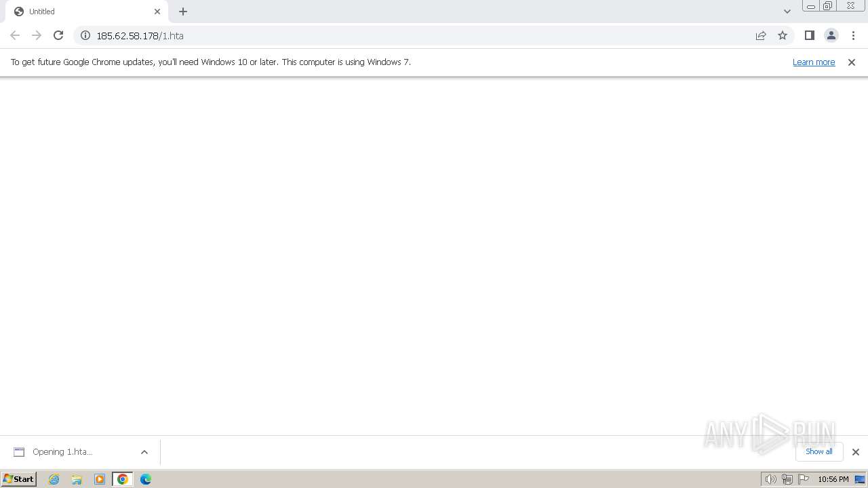Viewport: 868px width, 488px height.
Task: Launch Microsoft Edge from taskbar
Action: pyautogui.click(x=146, y=479)
